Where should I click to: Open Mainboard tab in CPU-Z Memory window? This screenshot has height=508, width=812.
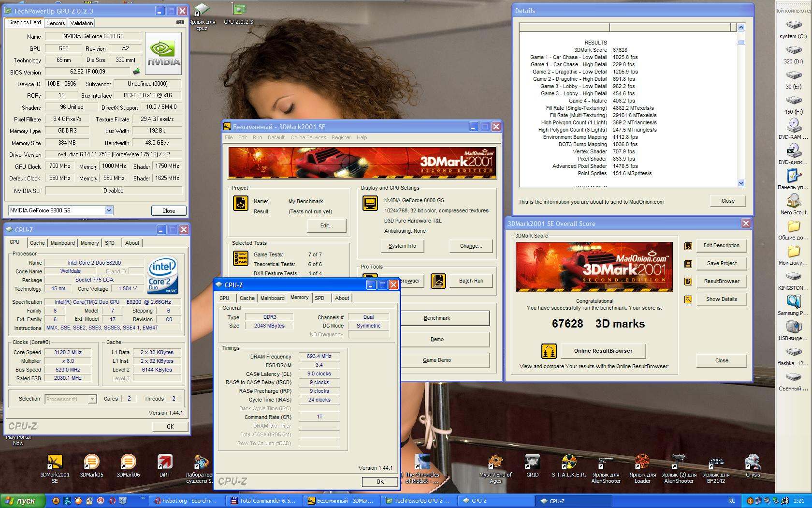[x=273, y=298]
